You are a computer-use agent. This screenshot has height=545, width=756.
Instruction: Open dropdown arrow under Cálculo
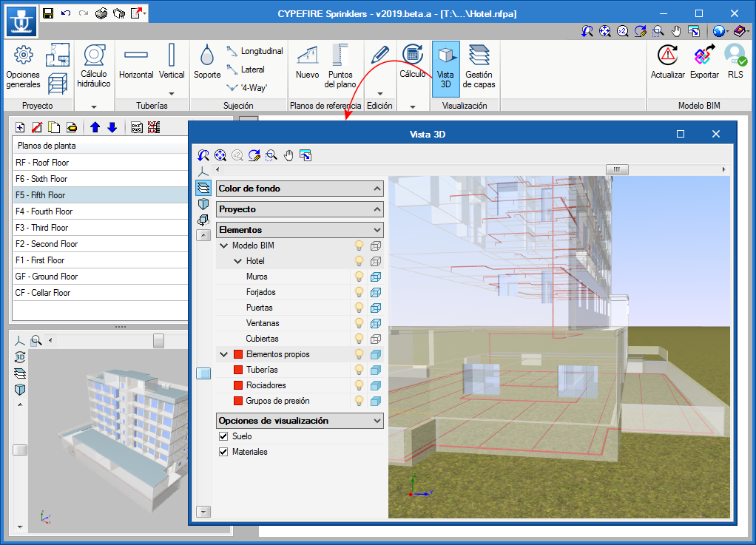413,106
